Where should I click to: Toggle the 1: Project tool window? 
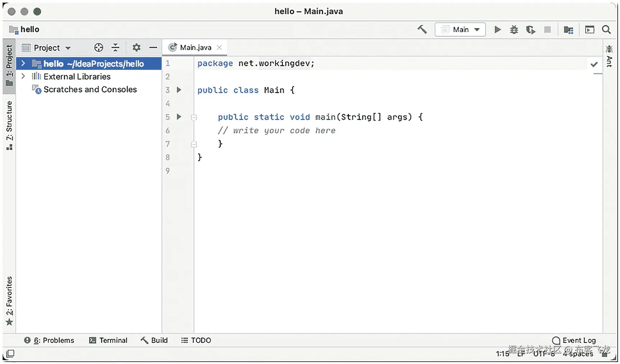pyautogui.click(x=9, y=66)
